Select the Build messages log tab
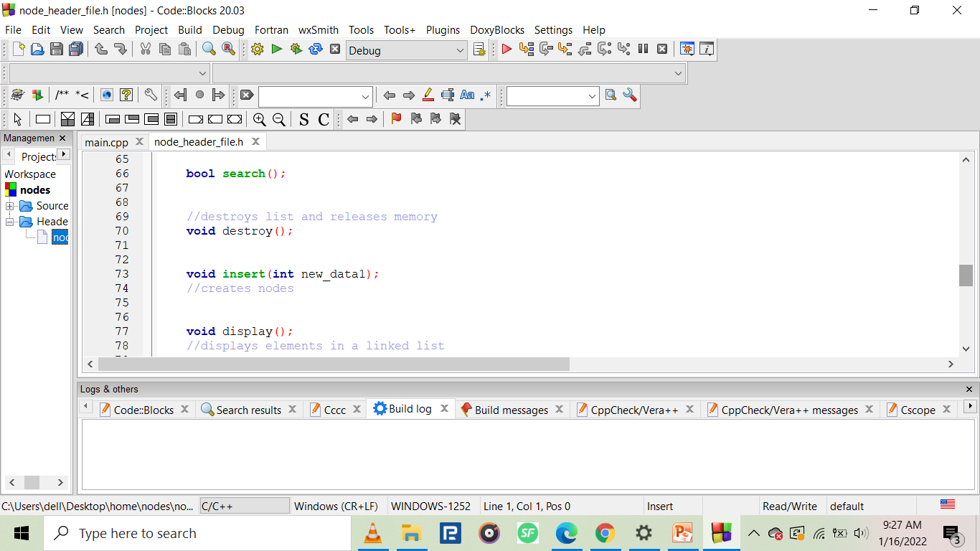The image size is (980, 551). 513,410
